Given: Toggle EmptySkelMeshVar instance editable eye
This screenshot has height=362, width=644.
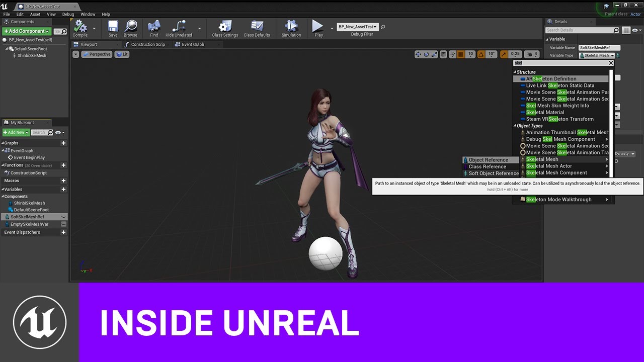Looking at the screenshot, I should [63, 224].
